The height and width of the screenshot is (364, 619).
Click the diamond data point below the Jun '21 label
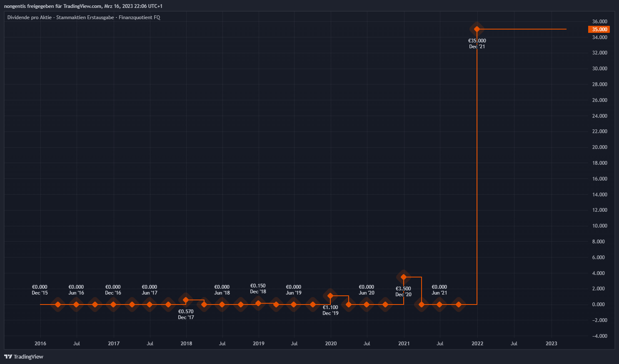tap(439, 305)
